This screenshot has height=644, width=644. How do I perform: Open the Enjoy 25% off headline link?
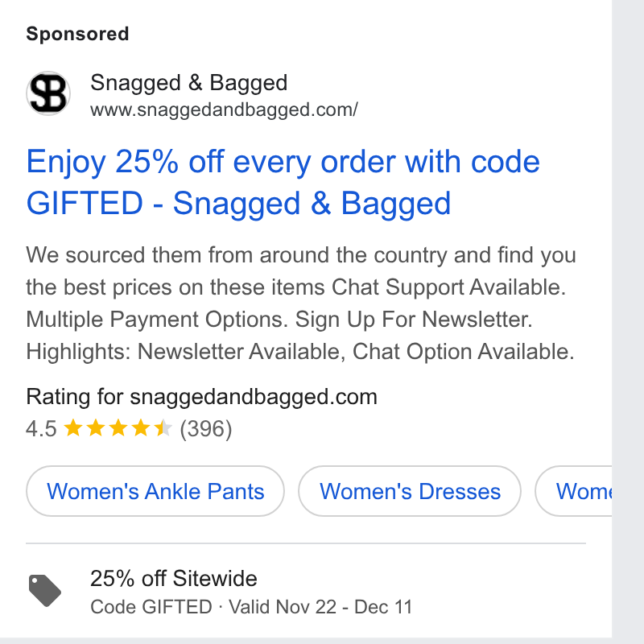coord(283,183)
